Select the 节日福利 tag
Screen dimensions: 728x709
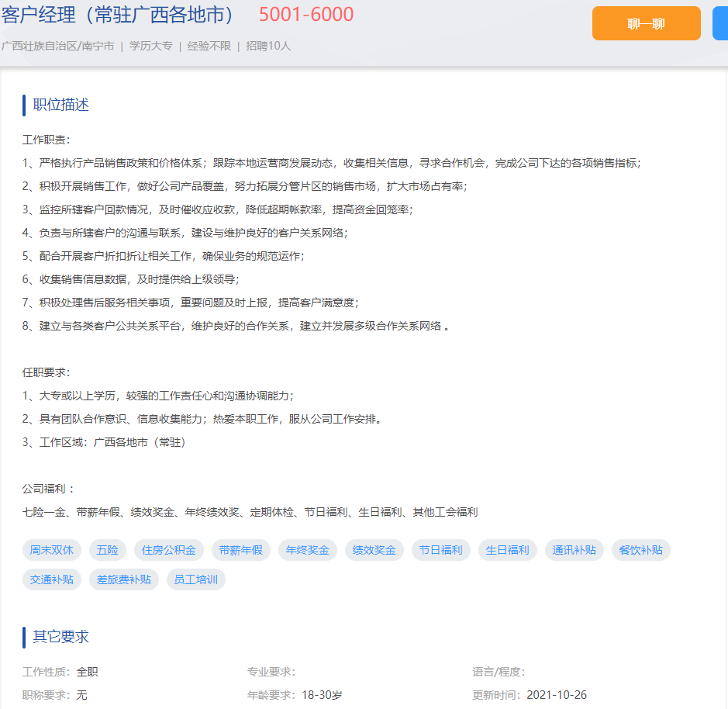[x=441, y=550]
